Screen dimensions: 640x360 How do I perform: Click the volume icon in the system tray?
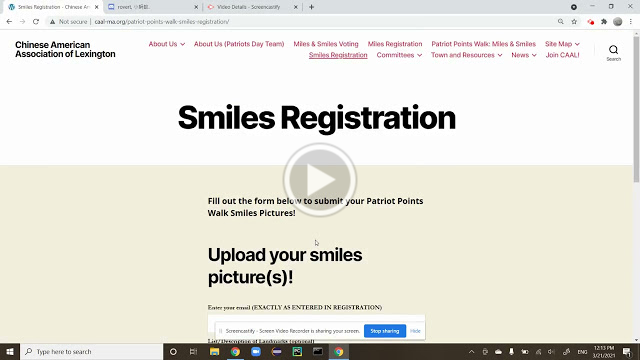(551, 351)
